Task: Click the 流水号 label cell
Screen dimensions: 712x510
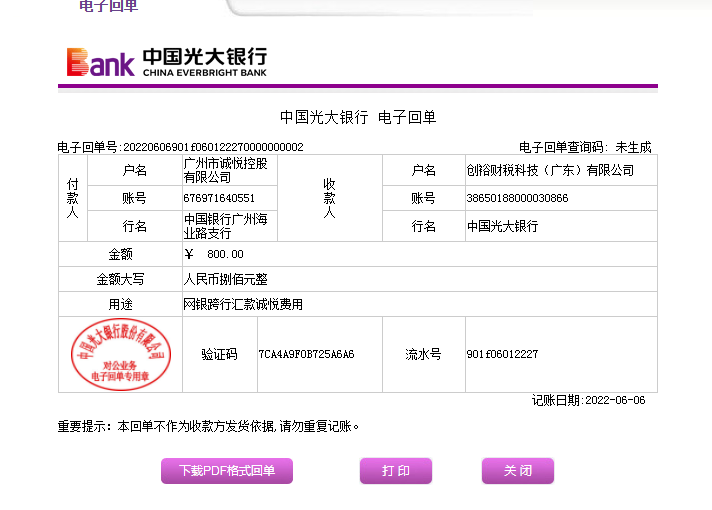Action: click(424, 354)
